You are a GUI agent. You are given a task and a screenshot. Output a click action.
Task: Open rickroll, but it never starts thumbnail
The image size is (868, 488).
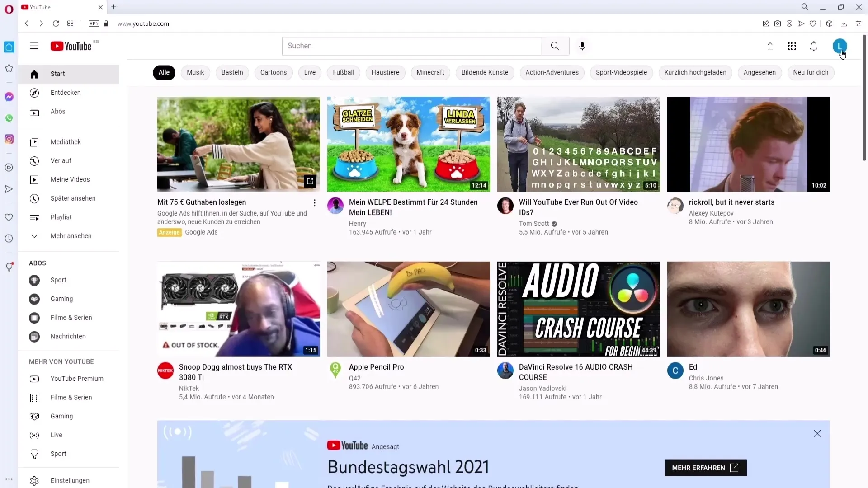749,144
